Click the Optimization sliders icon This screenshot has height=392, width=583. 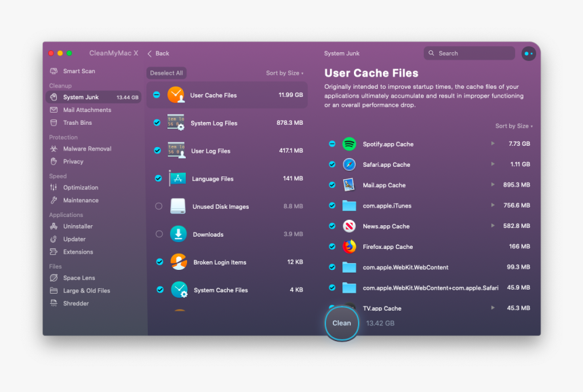[54, 187]
